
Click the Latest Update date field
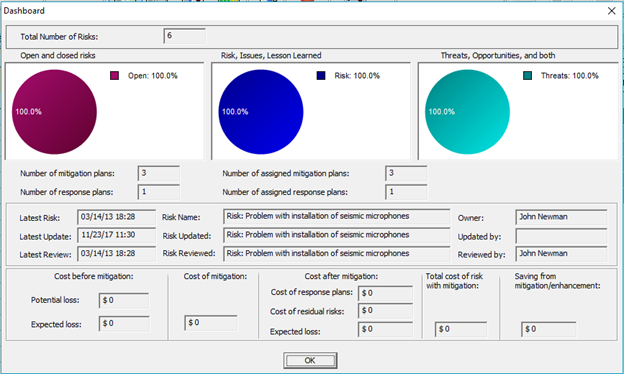point(117,236)
